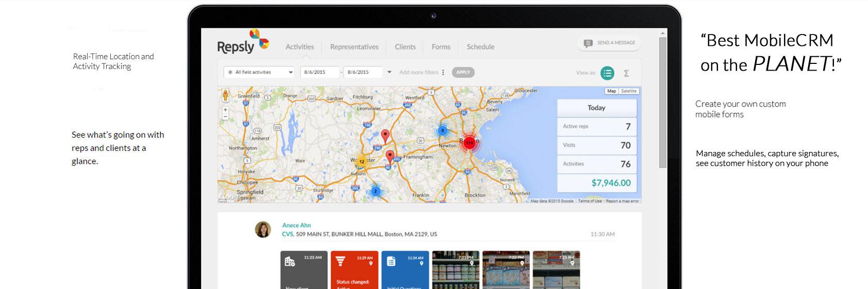Open the 7:21 PM shelf photo

[x=456, y=270]
